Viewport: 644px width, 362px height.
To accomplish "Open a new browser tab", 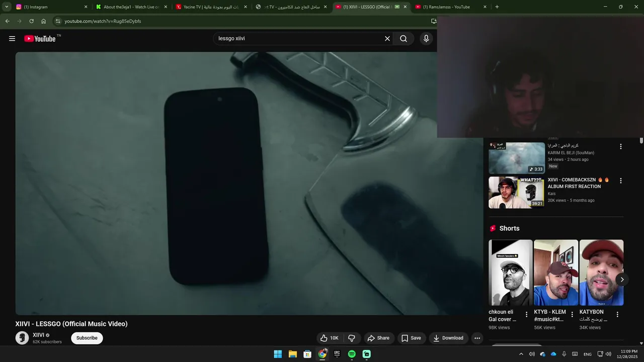I will [x=497, y=7].
